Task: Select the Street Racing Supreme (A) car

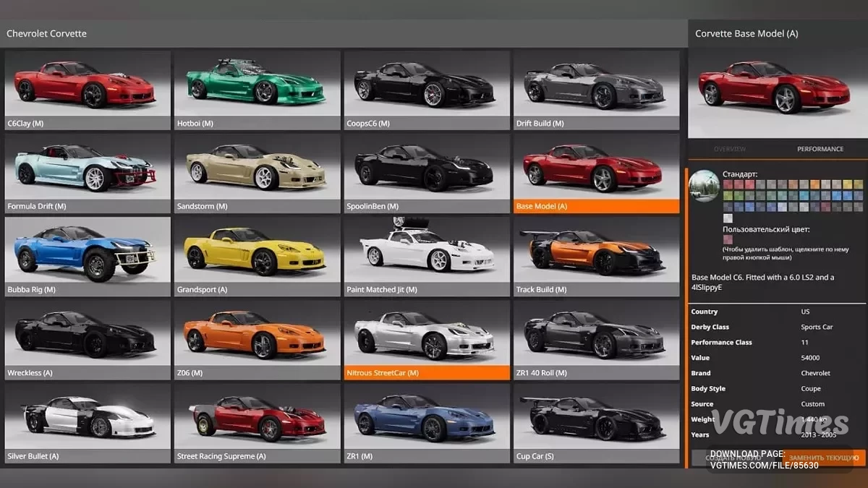Action: 257,423
